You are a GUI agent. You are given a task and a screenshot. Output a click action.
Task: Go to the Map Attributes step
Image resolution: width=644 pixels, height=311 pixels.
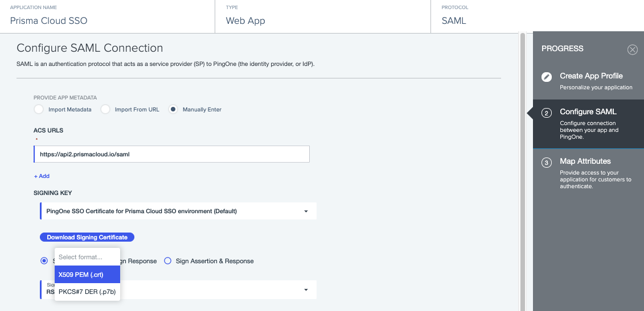[585, 161]
